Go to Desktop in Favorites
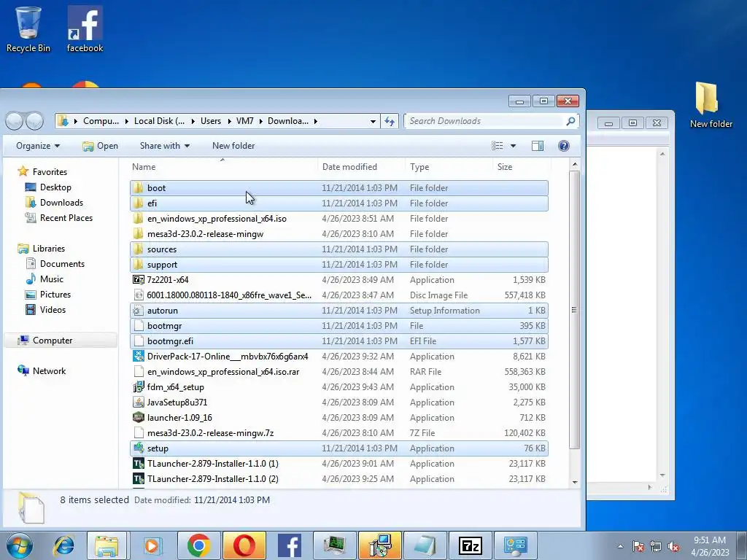The image size is (747, 560). [55, 187]
